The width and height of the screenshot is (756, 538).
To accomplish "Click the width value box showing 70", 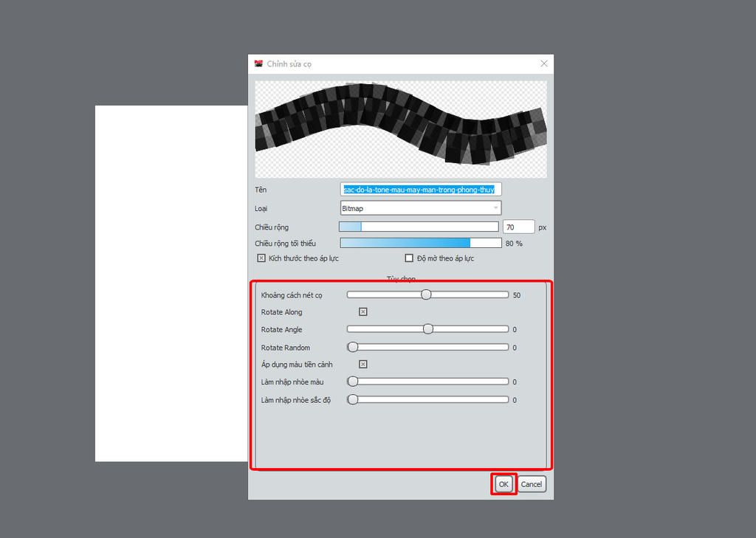I will point(518,227).
